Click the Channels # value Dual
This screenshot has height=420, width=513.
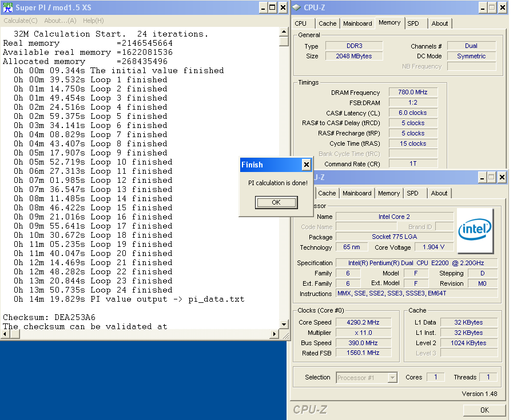pos(471,46)
